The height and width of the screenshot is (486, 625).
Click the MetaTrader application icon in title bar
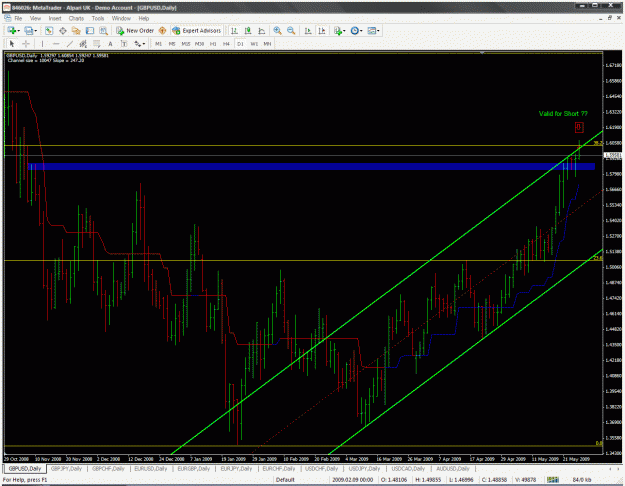point(6,7)
